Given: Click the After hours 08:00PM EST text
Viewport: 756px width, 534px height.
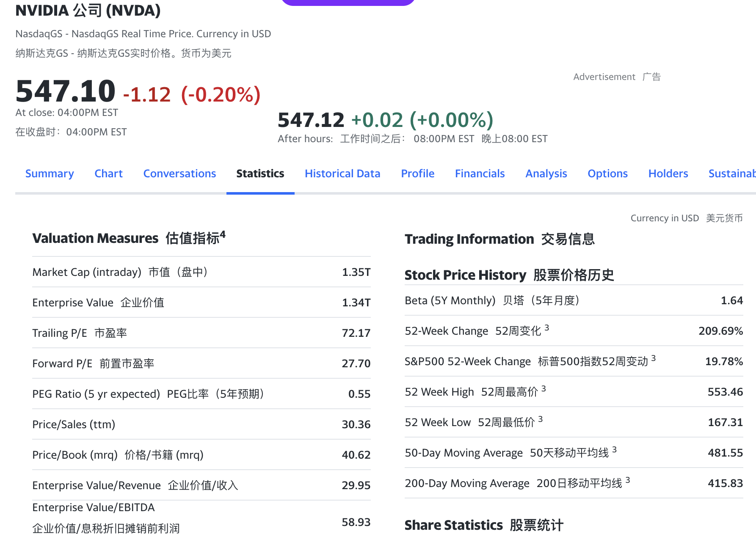Looking at the screenshot, I should pos(413,139).
